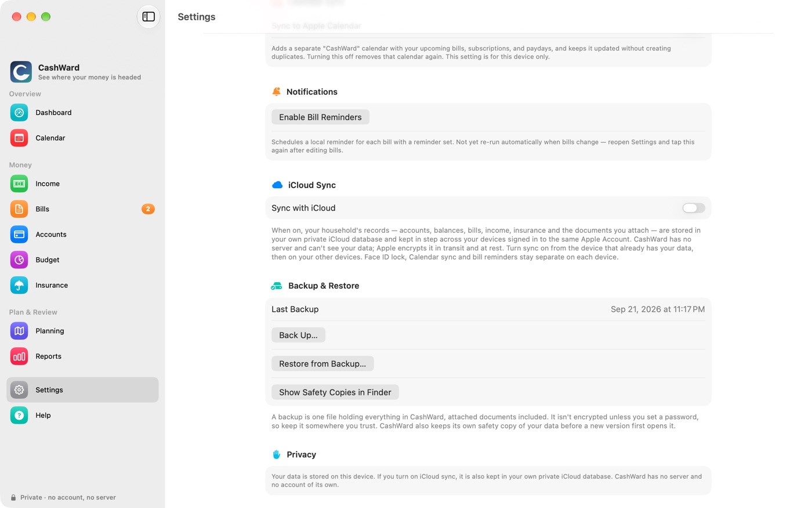Screen dimensions: 812x508
Task: Go to Calendar section
Action: tap(82, 138)
